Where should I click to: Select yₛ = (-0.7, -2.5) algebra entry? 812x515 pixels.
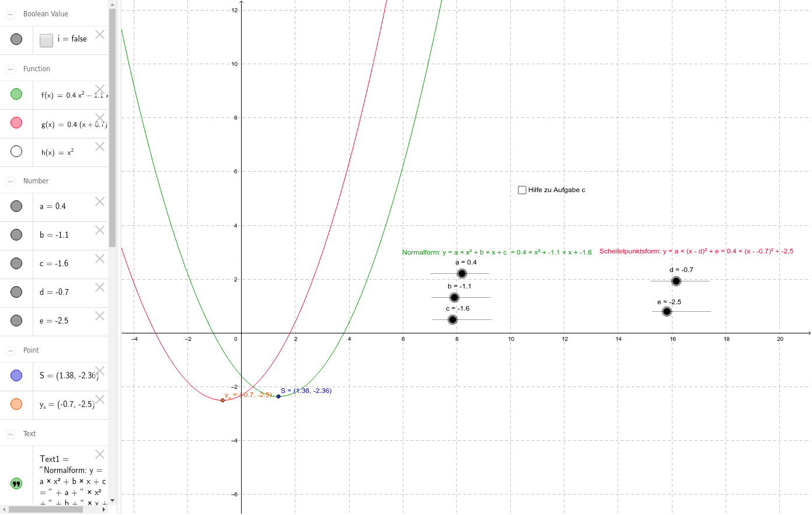coord(67,404)
